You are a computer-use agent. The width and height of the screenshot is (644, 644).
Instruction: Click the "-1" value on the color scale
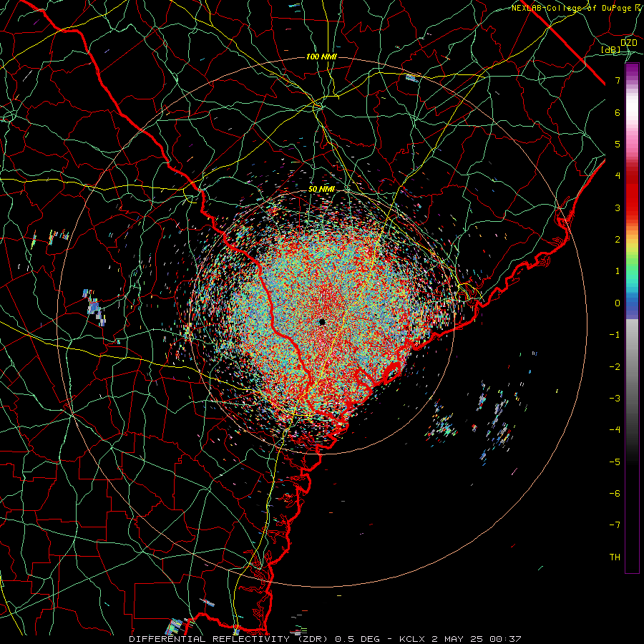pyautogui.click(x=615, y=335)
